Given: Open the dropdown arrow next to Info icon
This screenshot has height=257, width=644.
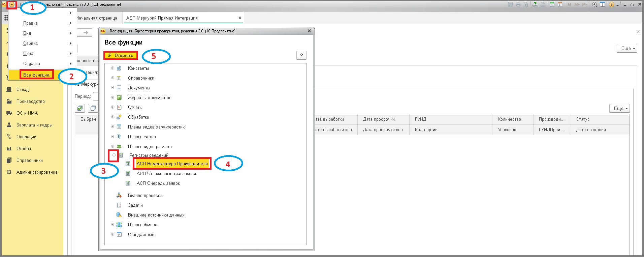Looking at the screenshot, I should click(x=618, y=5).
